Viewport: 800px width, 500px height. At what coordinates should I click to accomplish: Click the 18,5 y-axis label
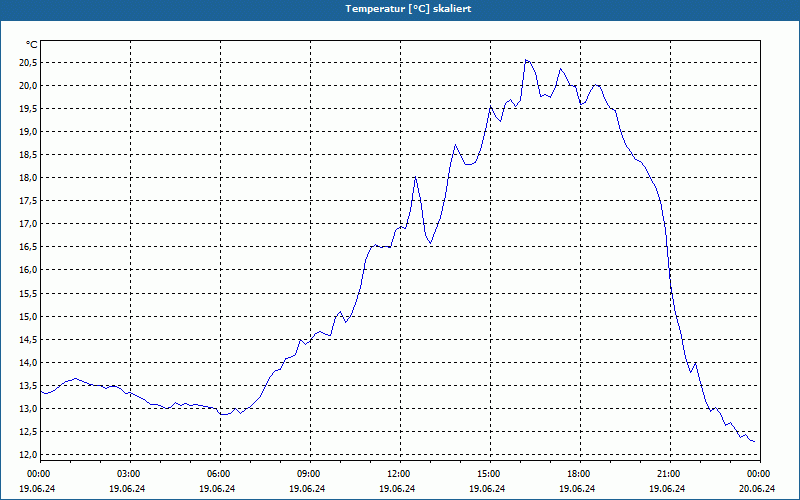coord(29,155)
